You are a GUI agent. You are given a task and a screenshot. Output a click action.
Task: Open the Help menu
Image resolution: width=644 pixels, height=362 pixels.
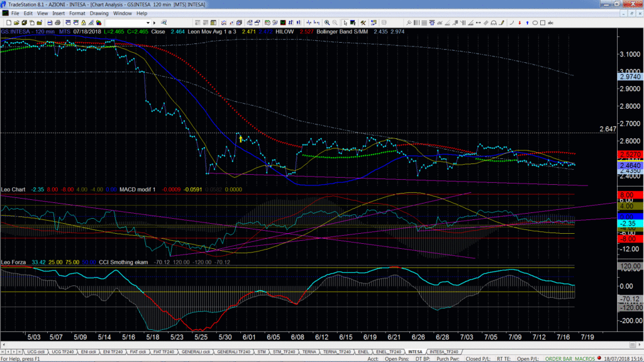tap(142, 14)
